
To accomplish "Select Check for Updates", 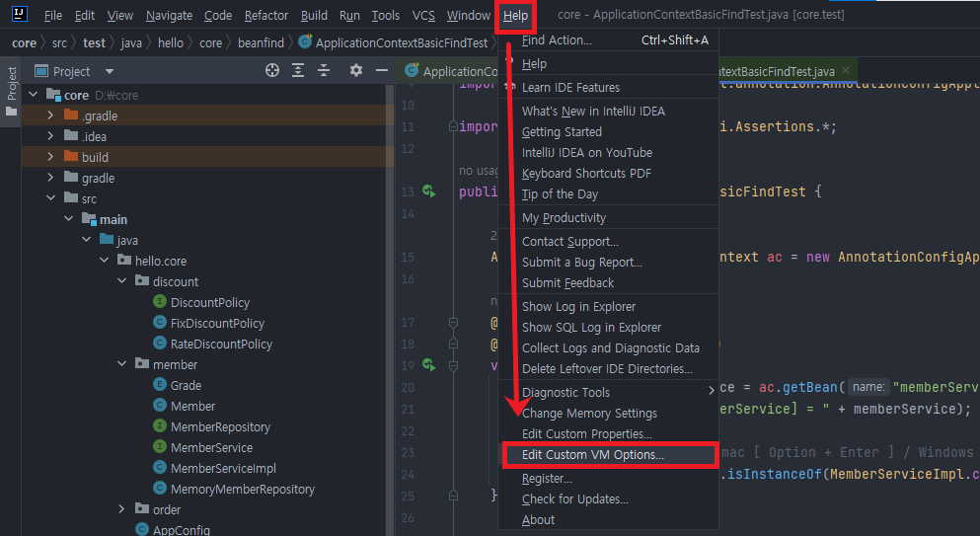I will coord(608,499).
